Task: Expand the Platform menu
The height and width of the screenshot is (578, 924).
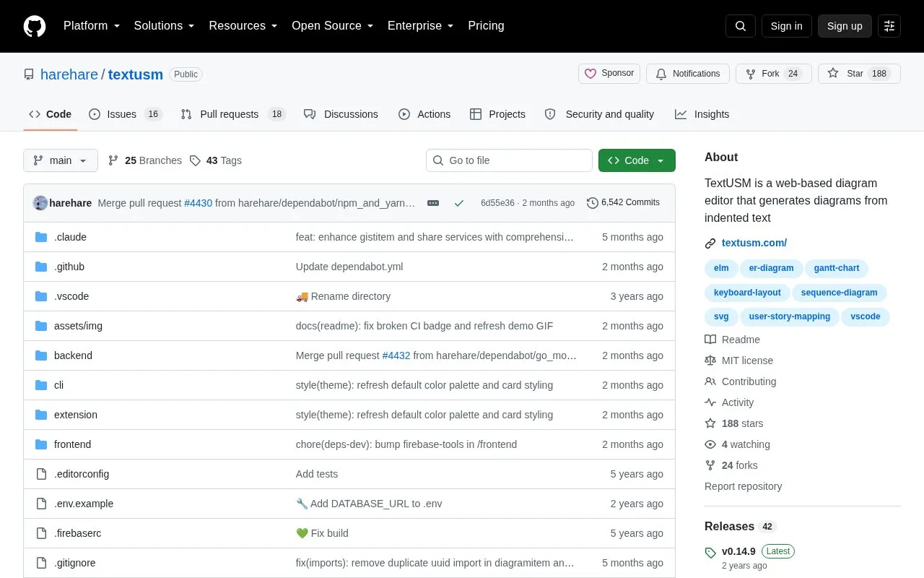Action: 92,26
